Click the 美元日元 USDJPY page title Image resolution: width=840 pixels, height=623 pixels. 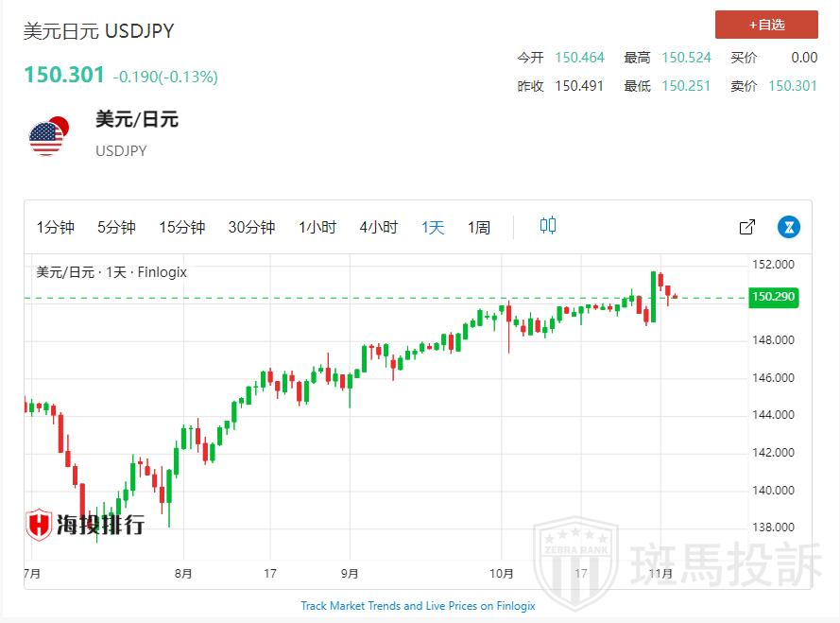click(x=98, y=31)
